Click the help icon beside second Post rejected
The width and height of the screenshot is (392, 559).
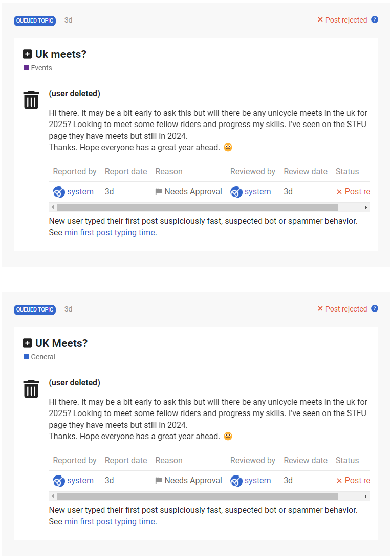click(375, 309)
